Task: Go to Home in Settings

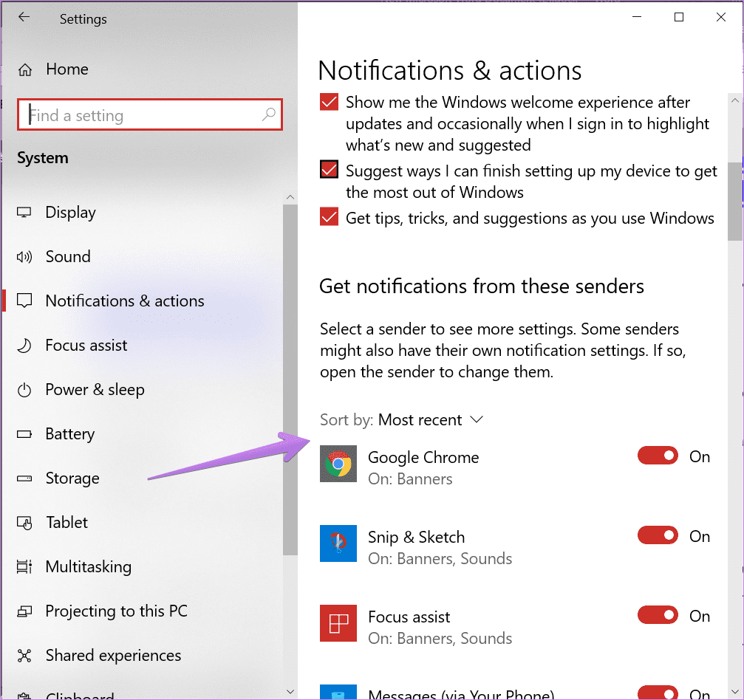Action: click(x=67, y=69)
